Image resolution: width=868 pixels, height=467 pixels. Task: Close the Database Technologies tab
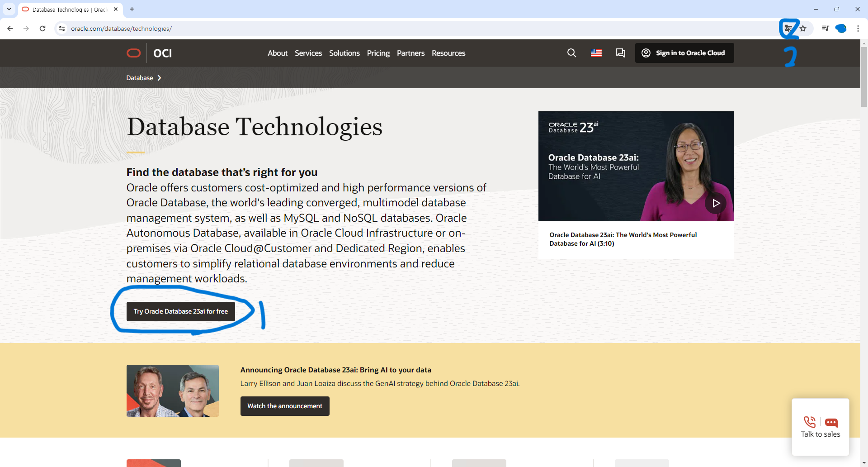[x=116, y=9]
